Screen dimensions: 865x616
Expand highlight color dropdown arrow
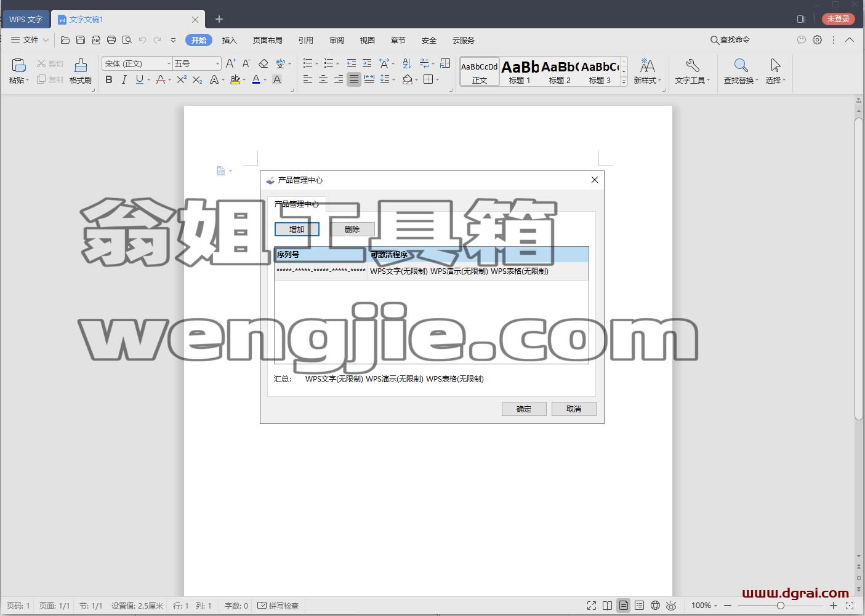(244, 79)
